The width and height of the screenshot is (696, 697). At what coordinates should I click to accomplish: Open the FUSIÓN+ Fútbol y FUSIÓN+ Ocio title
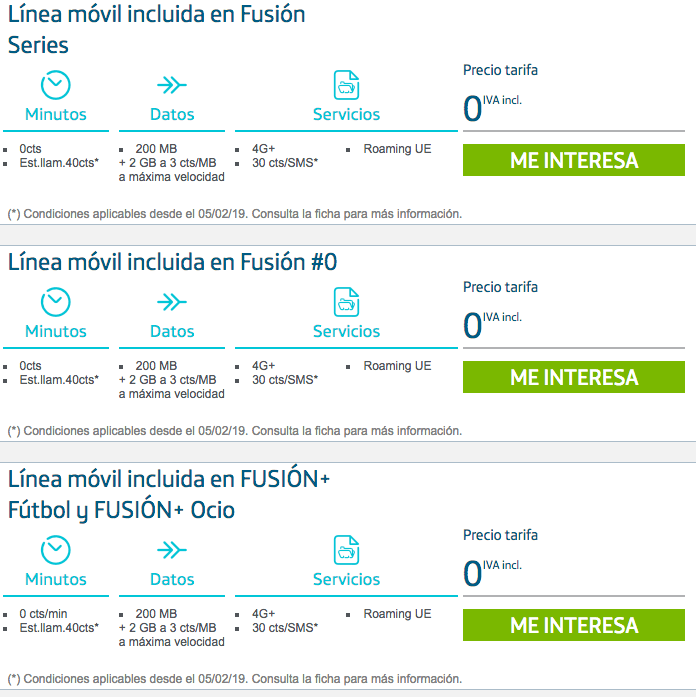click(x=169, y=494)
